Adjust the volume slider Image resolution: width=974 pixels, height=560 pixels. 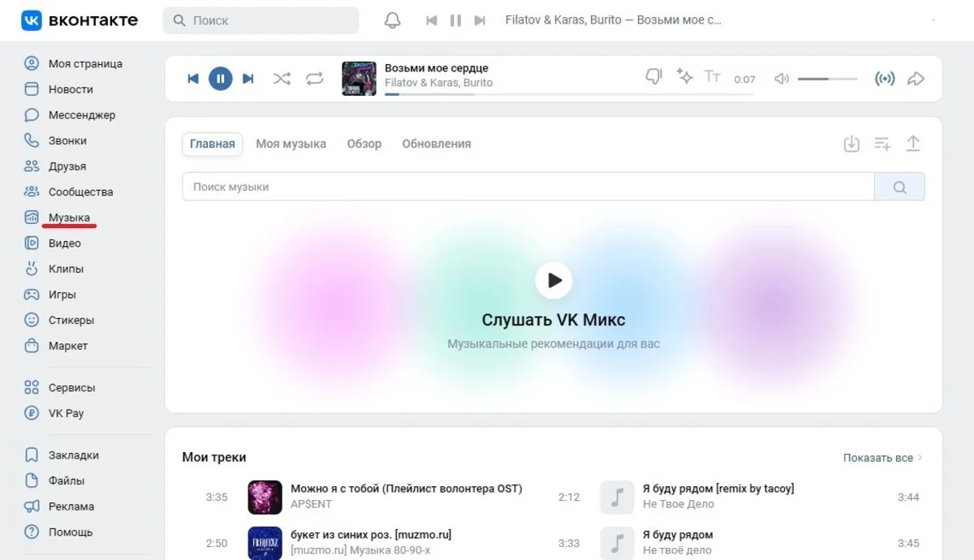827,79
